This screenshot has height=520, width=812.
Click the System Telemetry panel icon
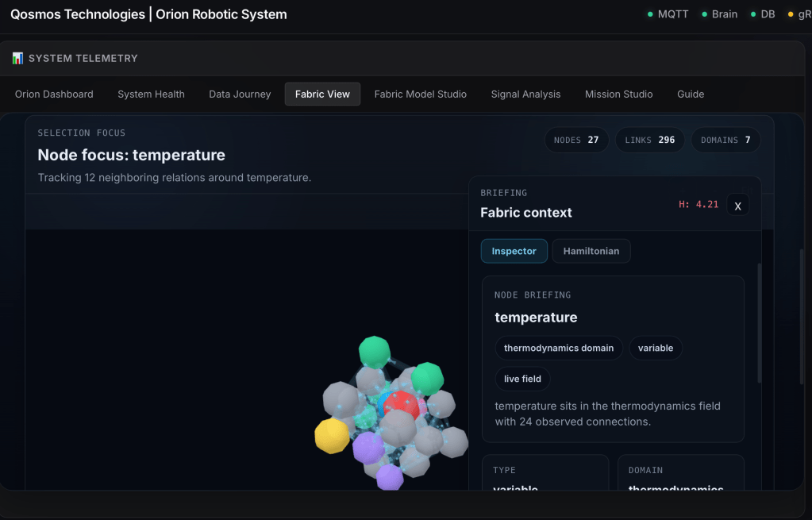[x=17, y=57]
